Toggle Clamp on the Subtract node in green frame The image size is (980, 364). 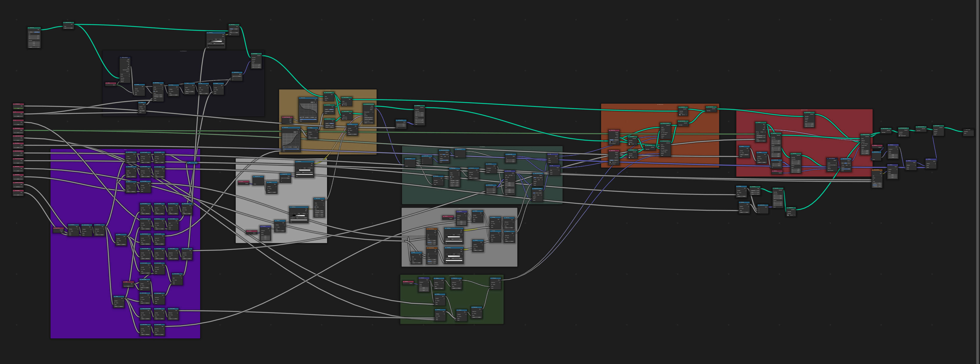coord(458,317)
